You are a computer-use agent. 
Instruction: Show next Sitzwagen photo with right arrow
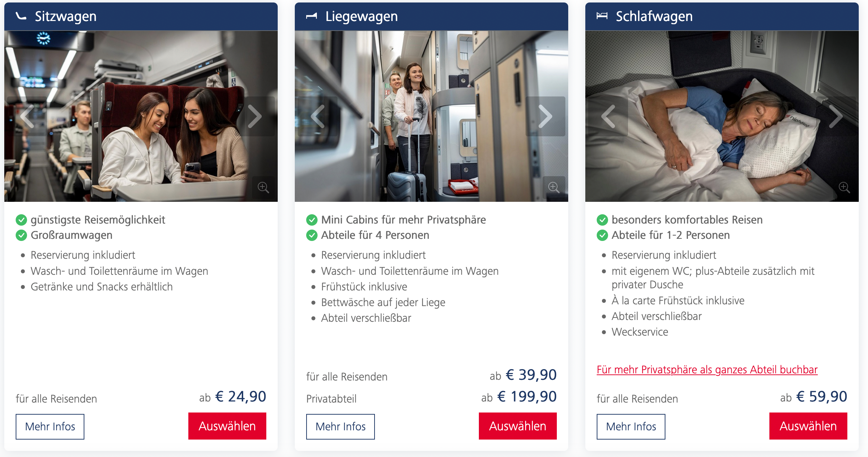point(255,116)
